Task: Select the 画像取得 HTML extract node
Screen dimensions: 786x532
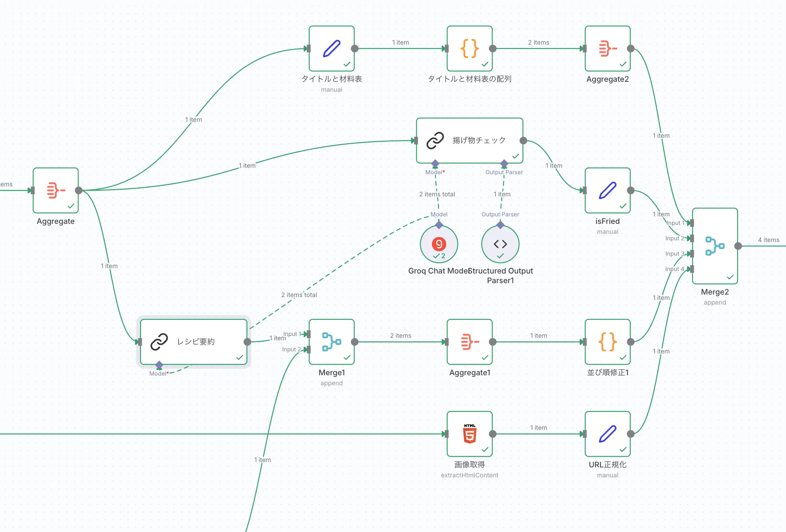Action: (469, 434)
